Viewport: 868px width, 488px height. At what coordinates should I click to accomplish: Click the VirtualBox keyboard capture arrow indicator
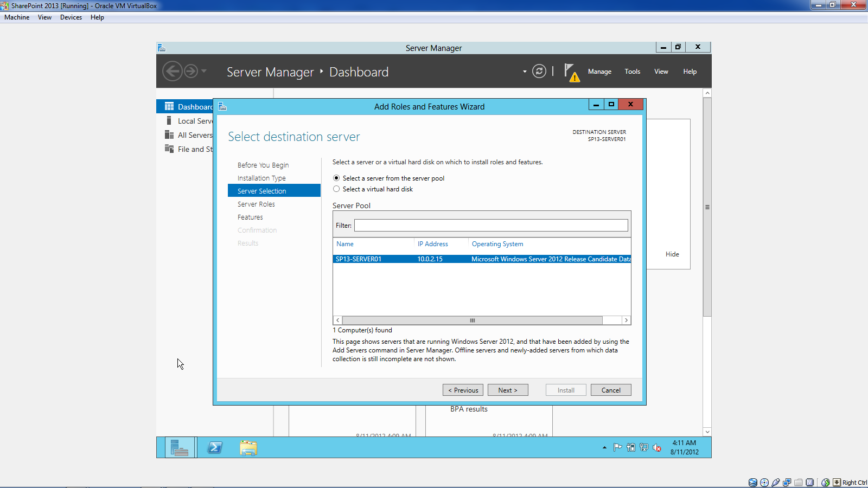tap(837, 483)
